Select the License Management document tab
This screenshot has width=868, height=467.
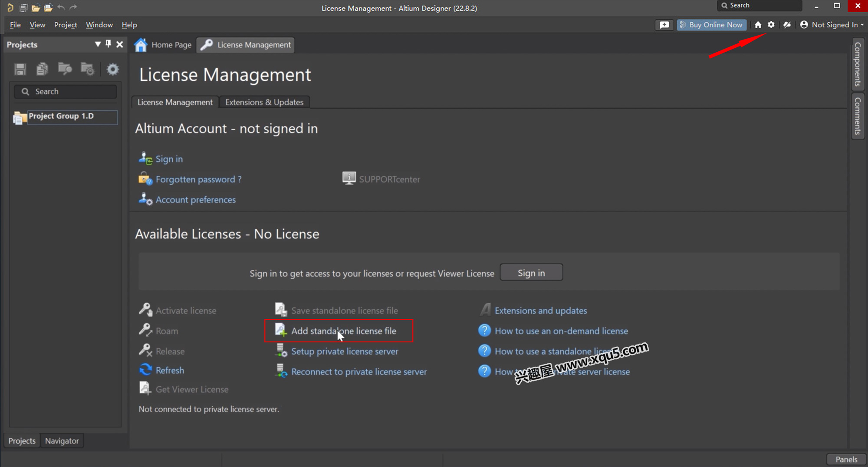[x=246, y=45]
